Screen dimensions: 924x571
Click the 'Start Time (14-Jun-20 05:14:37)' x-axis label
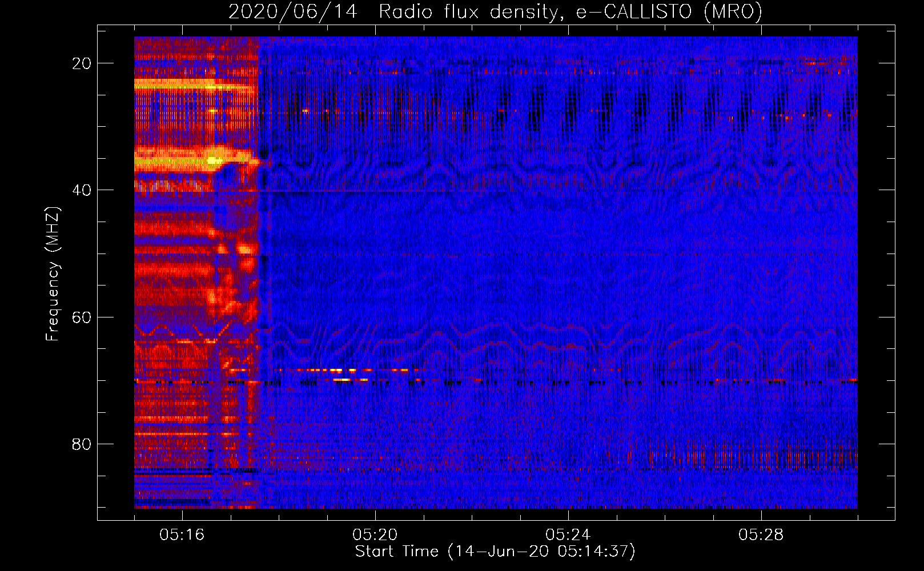pyautogui.click(x=495, y=552)
